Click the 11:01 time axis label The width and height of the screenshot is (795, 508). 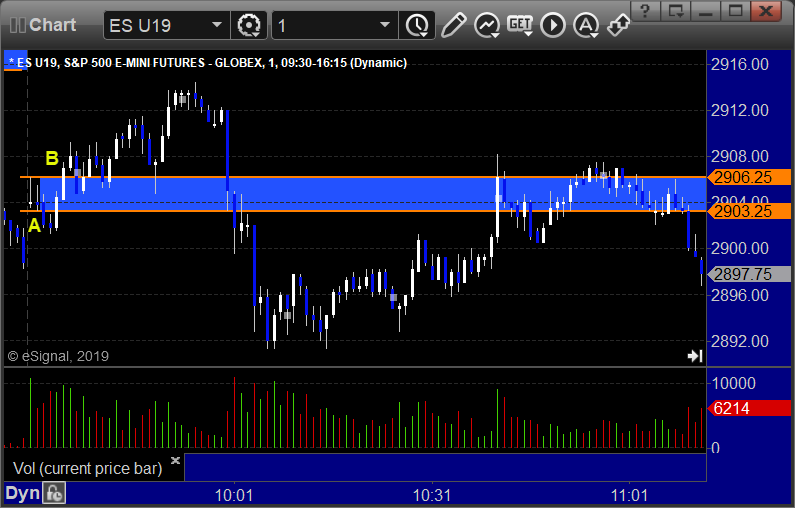point(629,495)
